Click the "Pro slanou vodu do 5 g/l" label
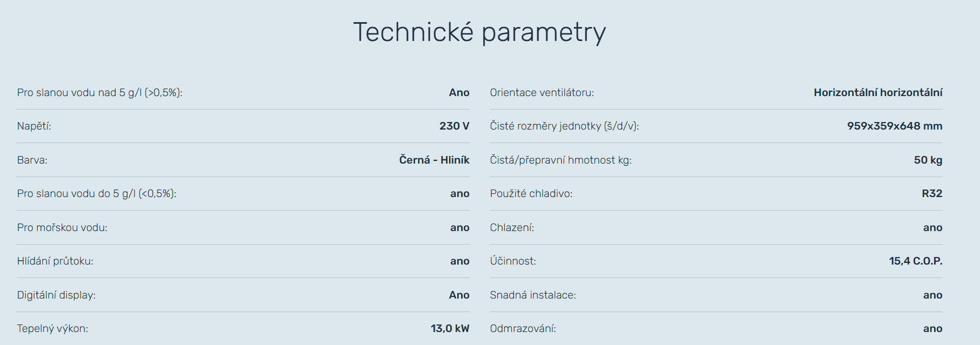980x345 pixels. [x=96, y=194]
